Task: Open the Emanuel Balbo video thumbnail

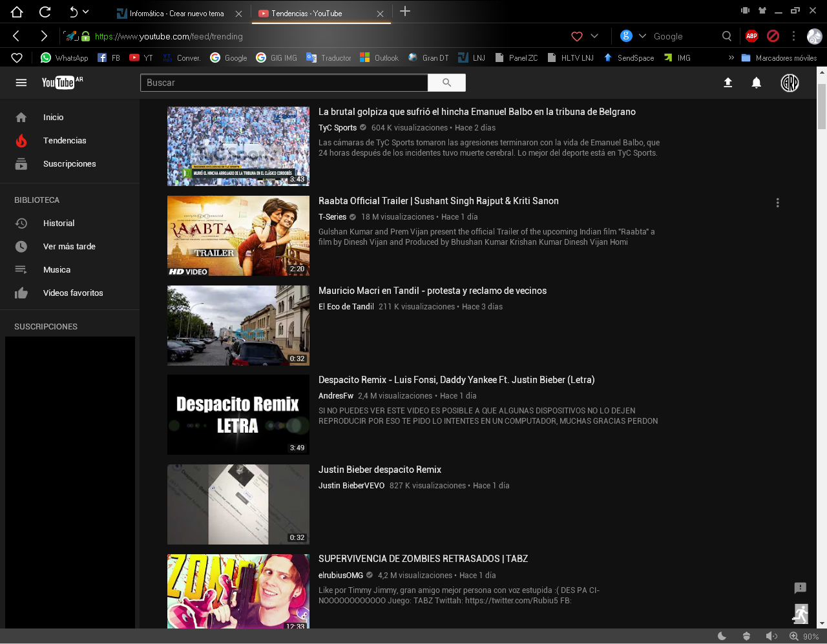Action: 238,146
